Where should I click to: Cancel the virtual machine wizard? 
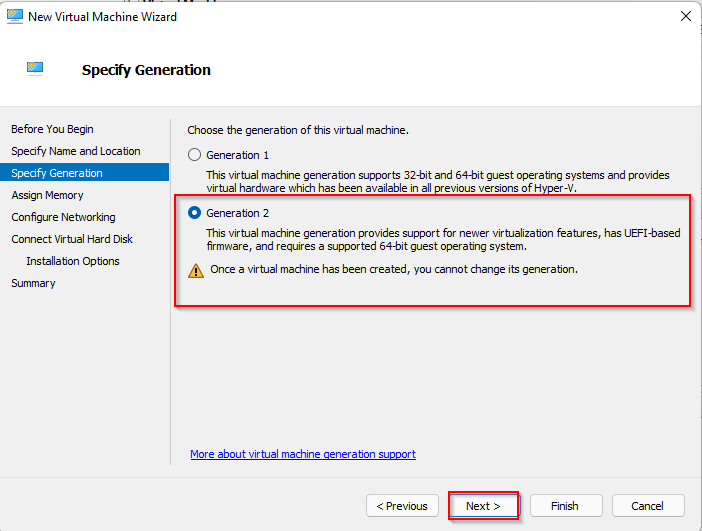click(x=648, y=506)
